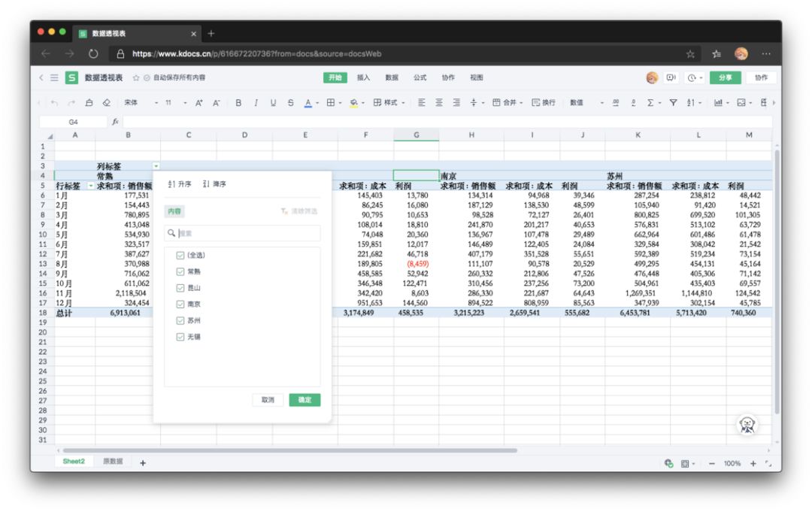Click the 取消 cancel button

pos(268,400)
